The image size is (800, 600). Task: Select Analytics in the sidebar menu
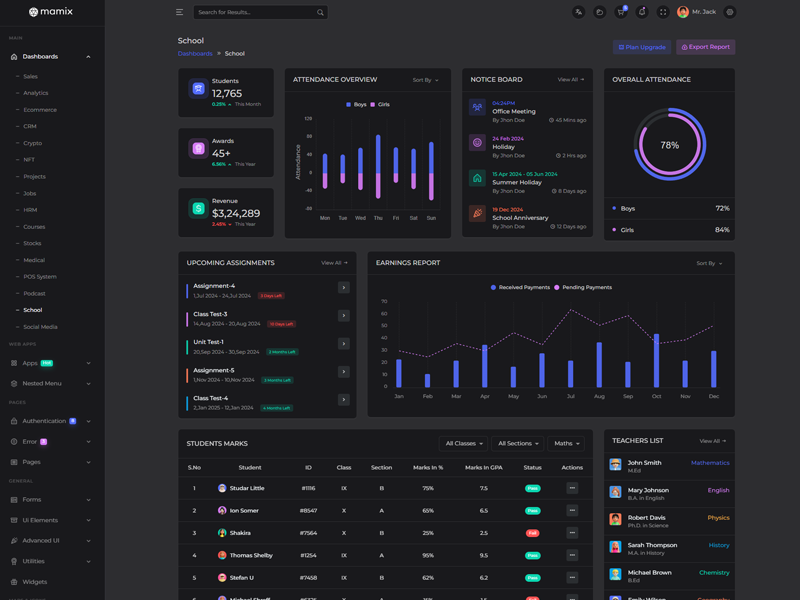point(35,93)
